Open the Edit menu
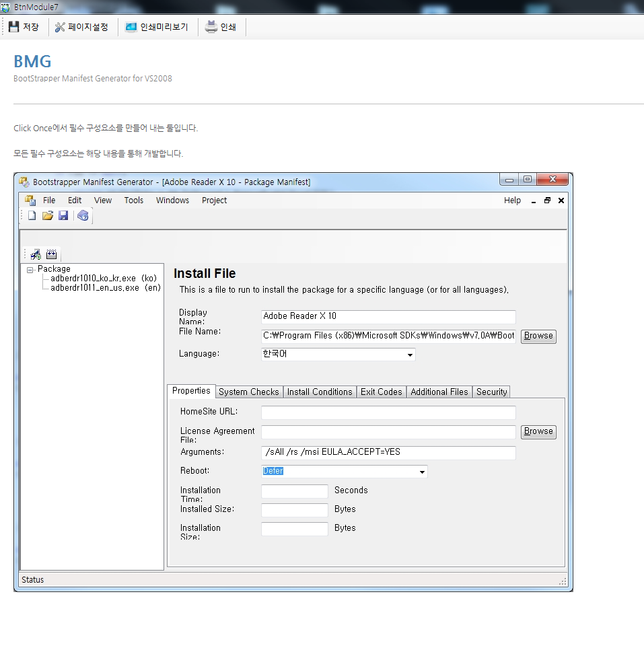This screenshot has width=644, height=656. pyautogui.click(x=75, y=201)
